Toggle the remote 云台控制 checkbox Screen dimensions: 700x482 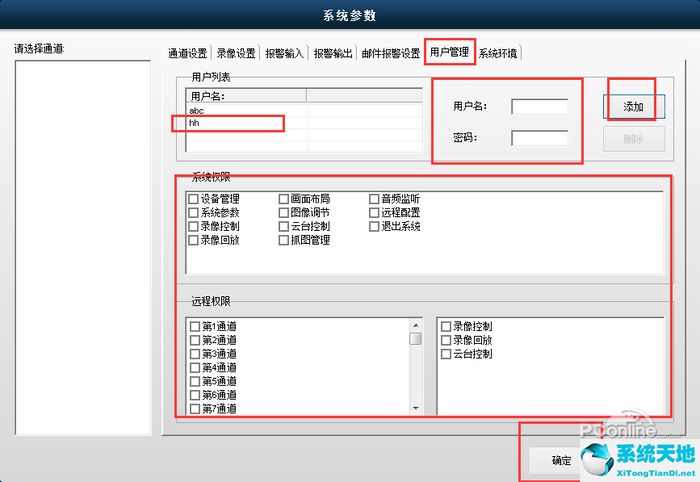tap(446, 354)
